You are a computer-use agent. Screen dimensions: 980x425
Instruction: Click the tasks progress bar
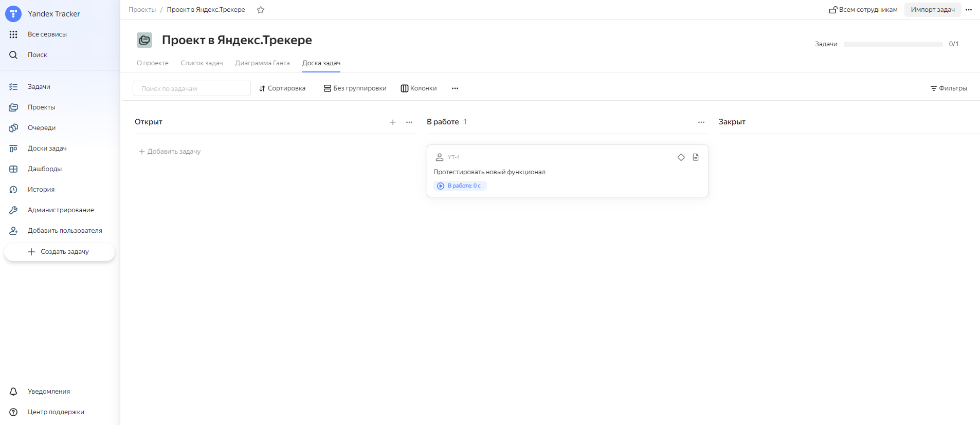point(893,44)
